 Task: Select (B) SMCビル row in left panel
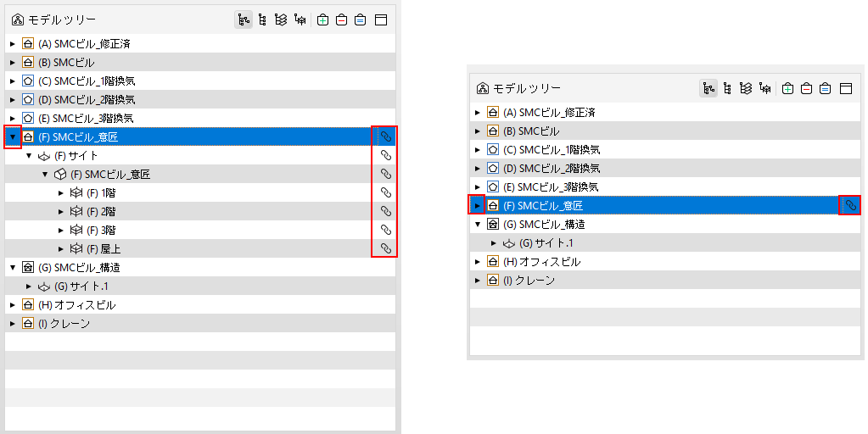point(200,63)
